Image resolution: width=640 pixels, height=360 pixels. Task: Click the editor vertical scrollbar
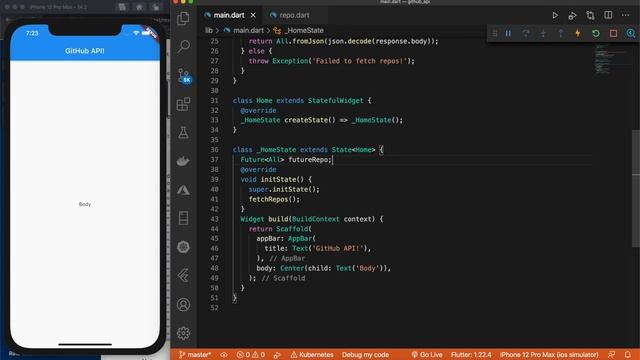[636, 188]
